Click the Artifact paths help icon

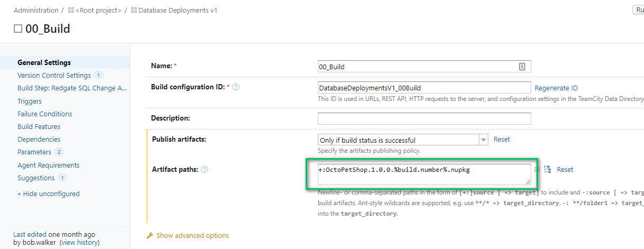point(204,169)
